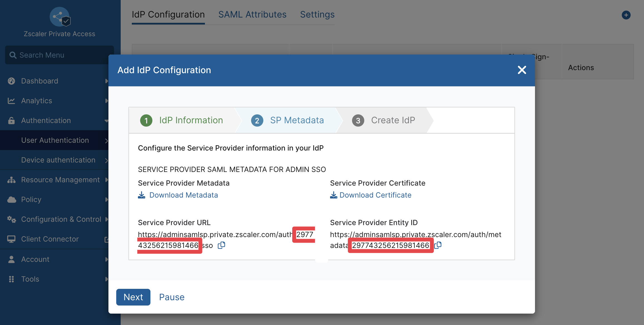Click the Policy cloud icon
The width and height of the screenshot is (644, 325).
coord(11,200)
